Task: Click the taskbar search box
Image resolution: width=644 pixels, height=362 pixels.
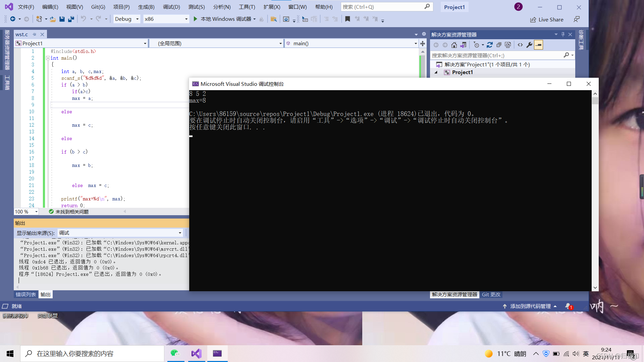Action: point(92,354)
